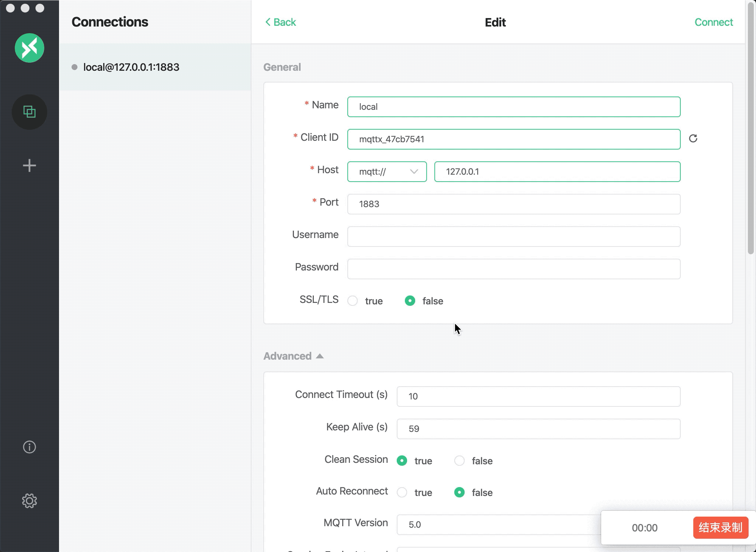Open the About info icon
This screenshot has height=552, width=756.
click(x=30, y=447)
